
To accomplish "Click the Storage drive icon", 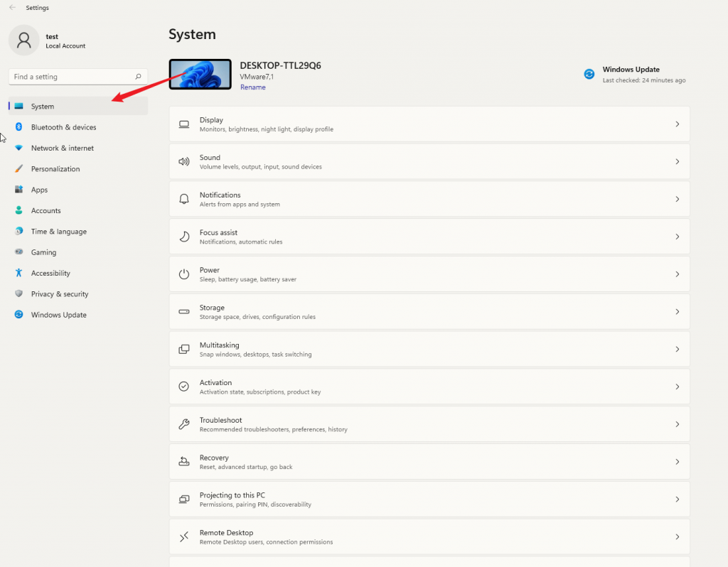I will click(183, 311).
